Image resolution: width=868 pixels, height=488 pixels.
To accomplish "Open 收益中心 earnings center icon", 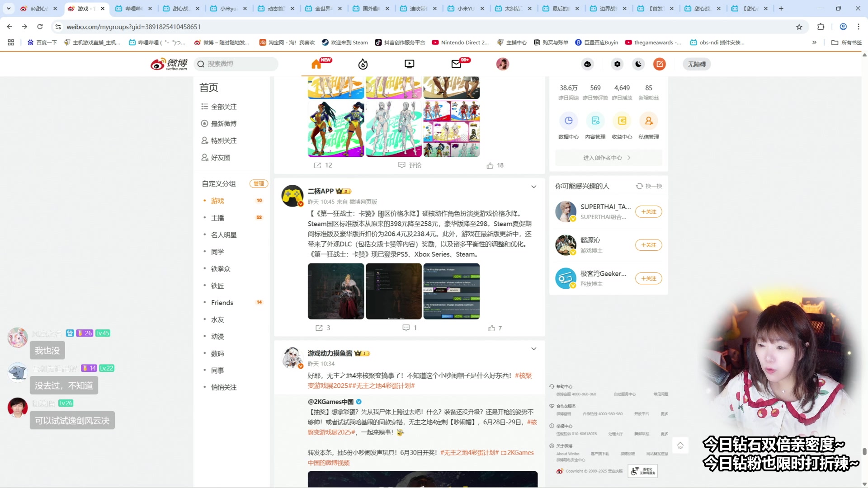I will tap(622, 121).
